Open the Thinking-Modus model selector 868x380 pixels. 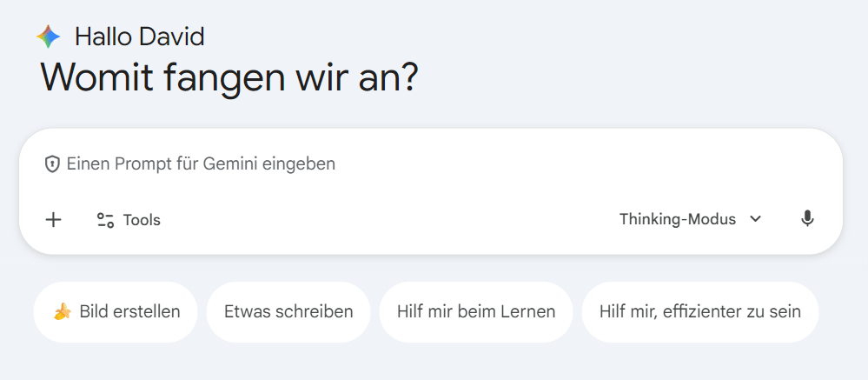point(678,219)
